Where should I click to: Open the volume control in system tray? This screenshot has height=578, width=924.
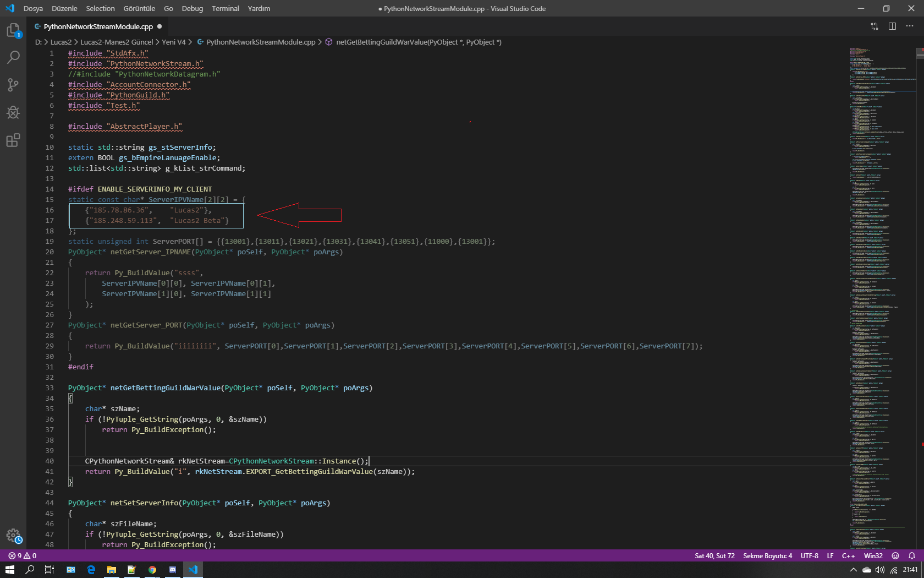click(880, 570)
